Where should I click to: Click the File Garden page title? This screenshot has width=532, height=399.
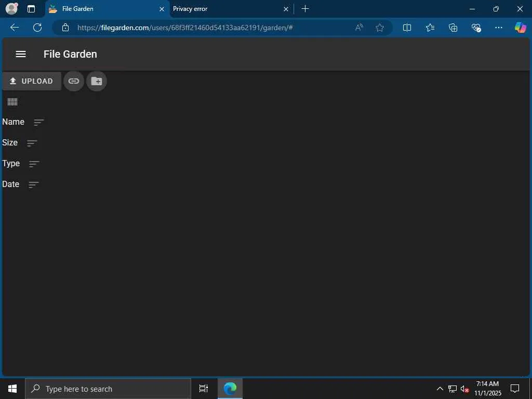[70, 54]
